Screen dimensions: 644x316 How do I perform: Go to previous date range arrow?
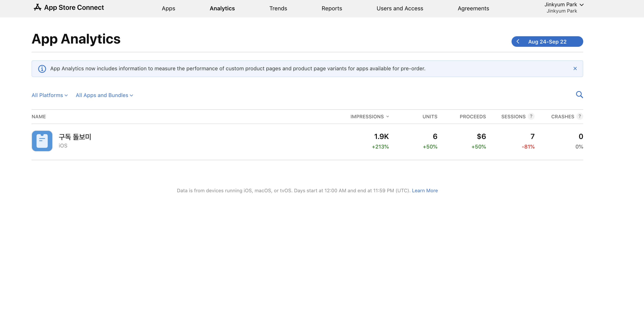coord(518,42)
